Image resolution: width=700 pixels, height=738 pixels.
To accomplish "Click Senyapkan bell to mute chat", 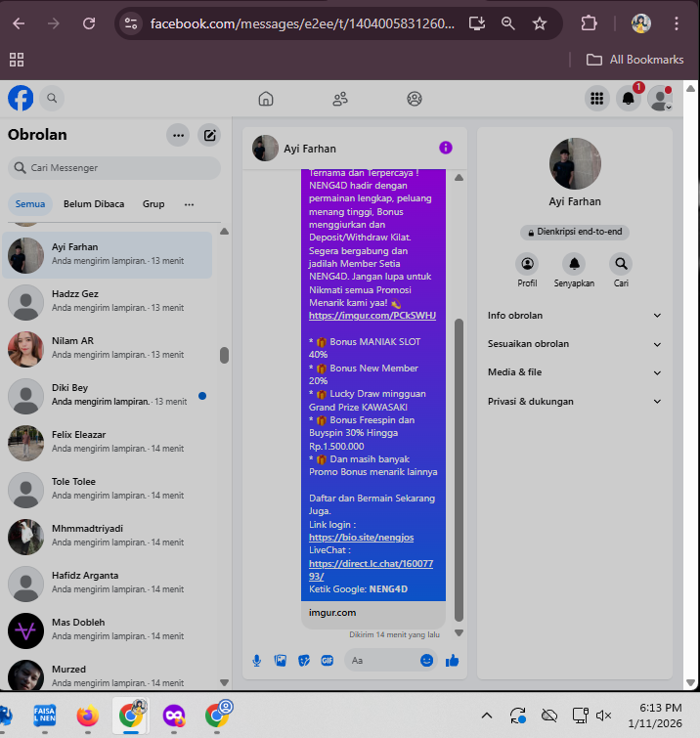I will 574,264.
